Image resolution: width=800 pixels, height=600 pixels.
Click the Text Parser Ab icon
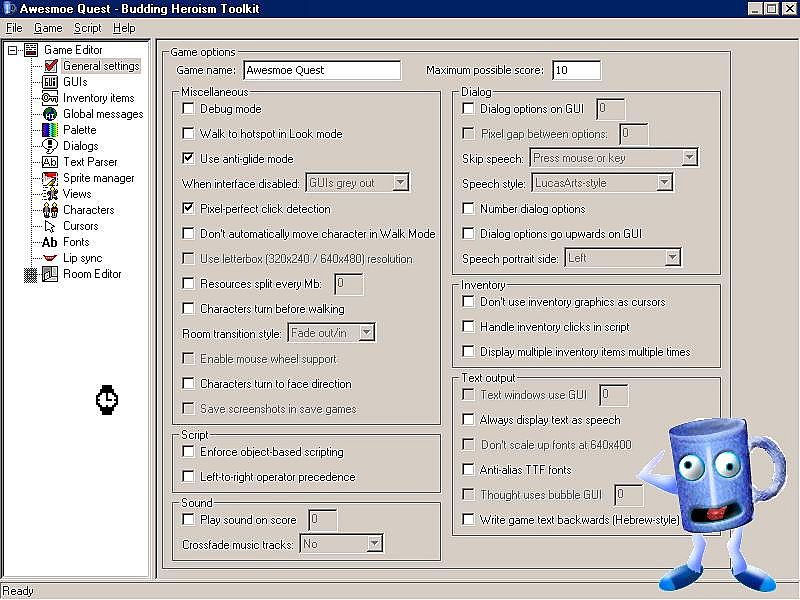pyautogui.click(x=50, y=162)
